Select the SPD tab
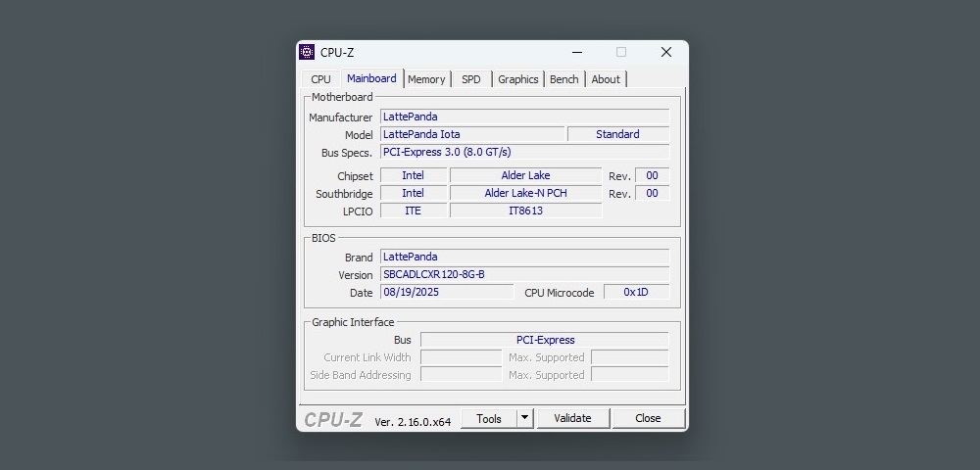Screen dimensions: 980x470 [x=471, y=79]
